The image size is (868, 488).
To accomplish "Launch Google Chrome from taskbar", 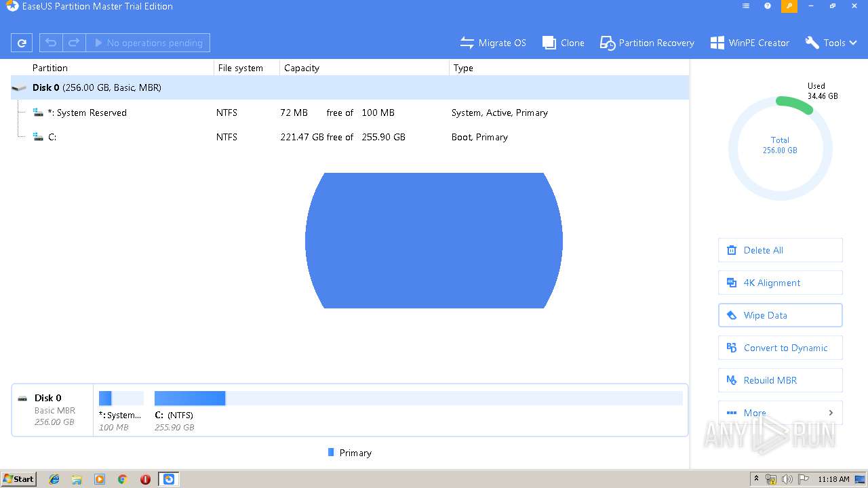I will pos(123,479).
